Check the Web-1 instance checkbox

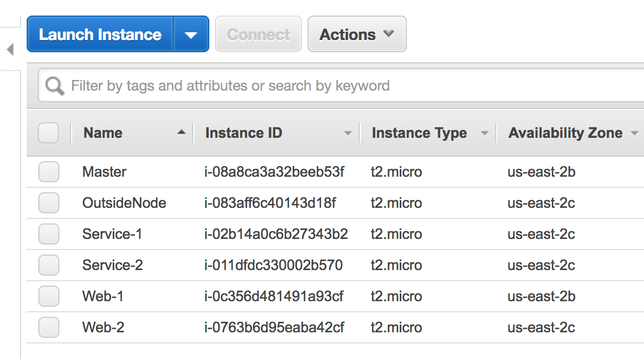pyautogui.click(x=49, y=297)
